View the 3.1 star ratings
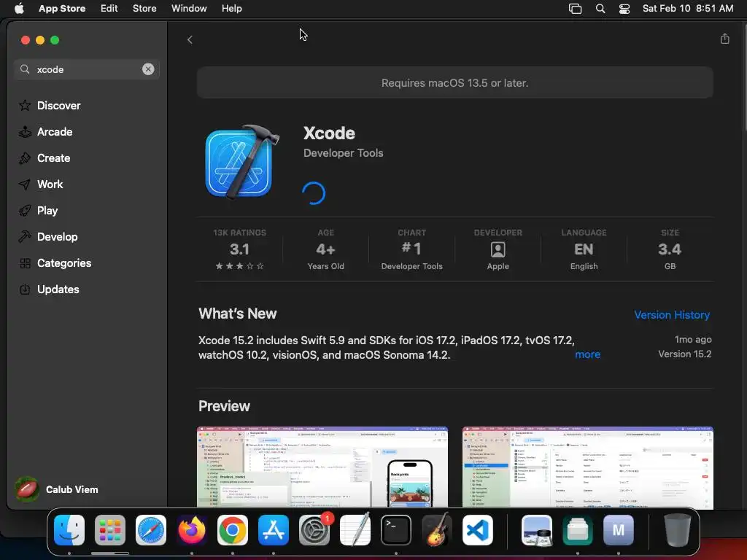This screenshot has height=560, width=747. pos(239,249)
